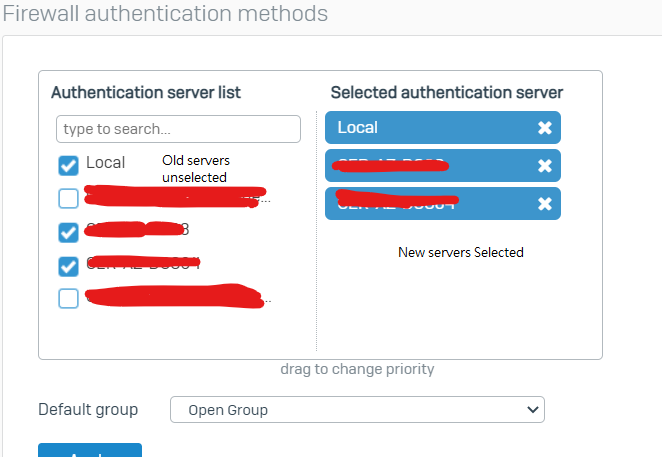This screenshot has width=662, height=466.
Task: Click the Local label in server list
Action: (x=105, y=163)
